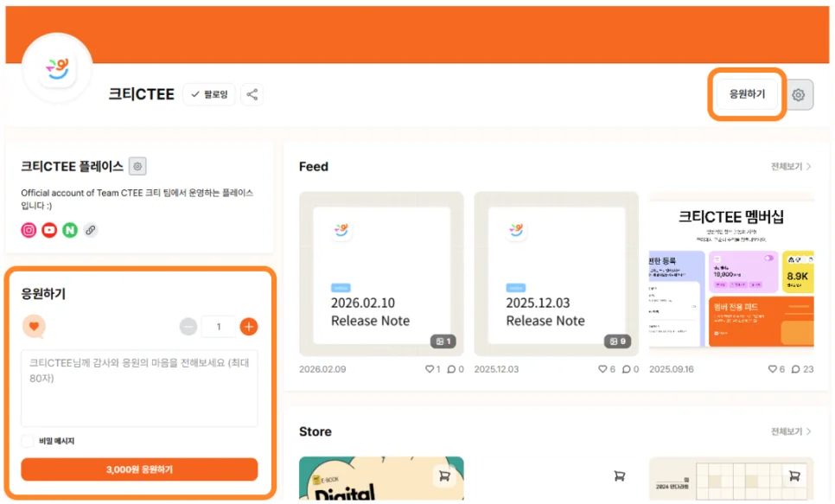Click the share icon next to 크티CTEE

point(252,94)
